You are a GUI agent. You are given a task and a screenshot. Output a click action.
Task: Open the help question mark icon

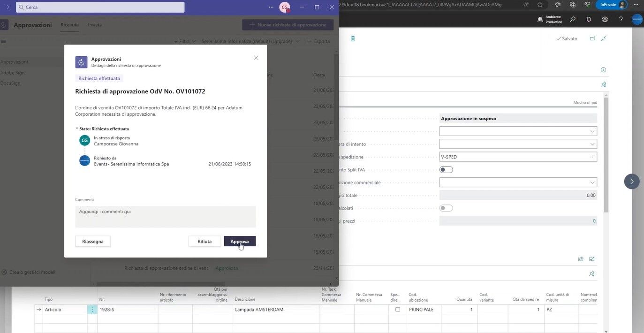621,19
